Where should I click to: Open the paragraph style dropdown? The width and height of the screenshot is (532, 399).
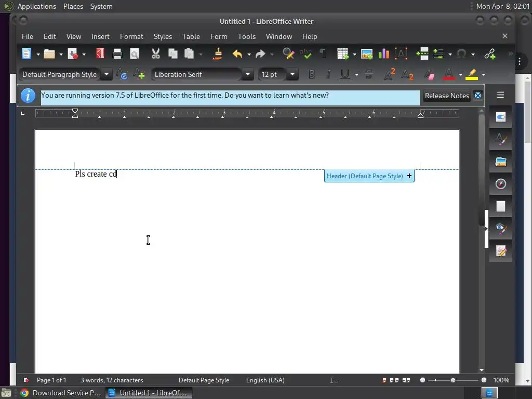pos(106,74)
